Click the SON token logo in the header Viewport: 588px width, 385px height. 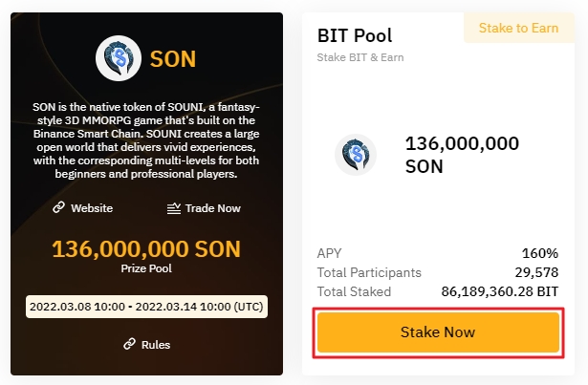tap(120, 59)
